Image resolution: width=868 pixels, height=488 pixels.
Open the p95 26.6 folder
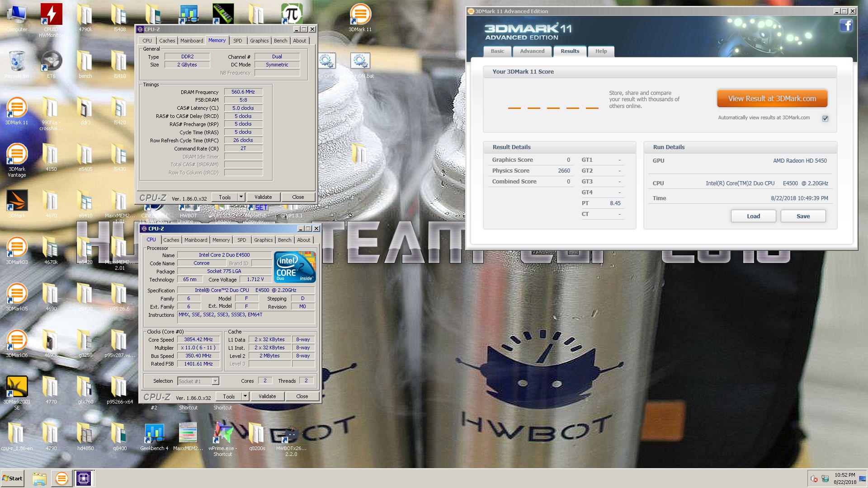[x=120, y=297]
